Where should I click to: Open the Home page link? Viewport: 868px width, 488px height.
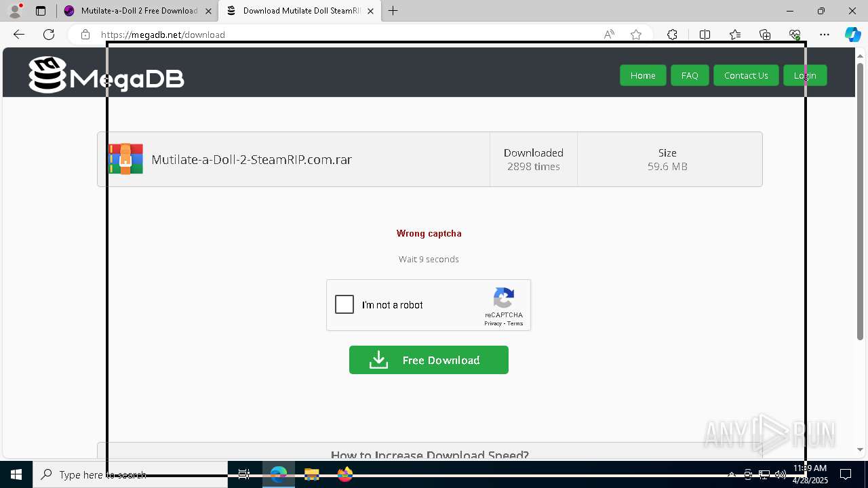tap(643, 75)
